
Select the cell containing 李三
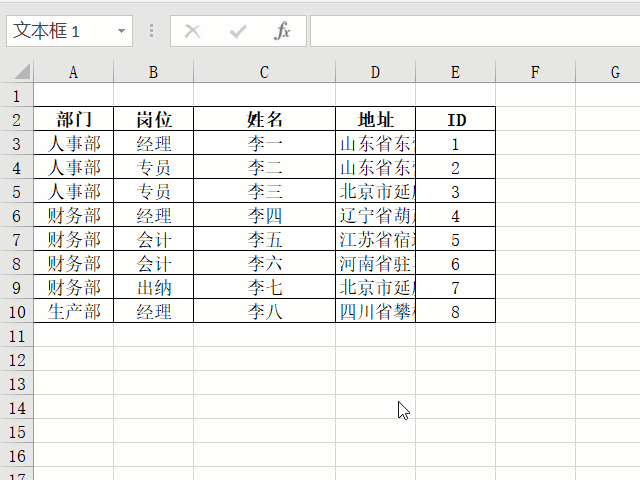coord(264,191)
